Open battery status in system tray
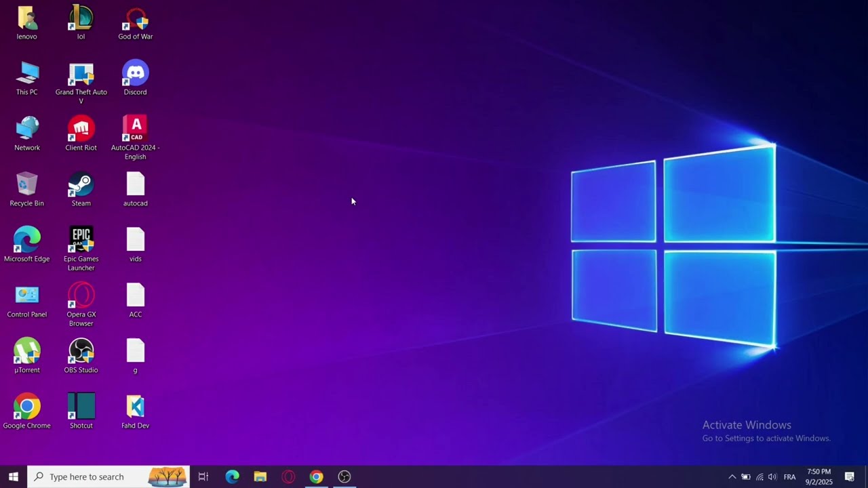 pyautogui.click(x=746, y=476)
